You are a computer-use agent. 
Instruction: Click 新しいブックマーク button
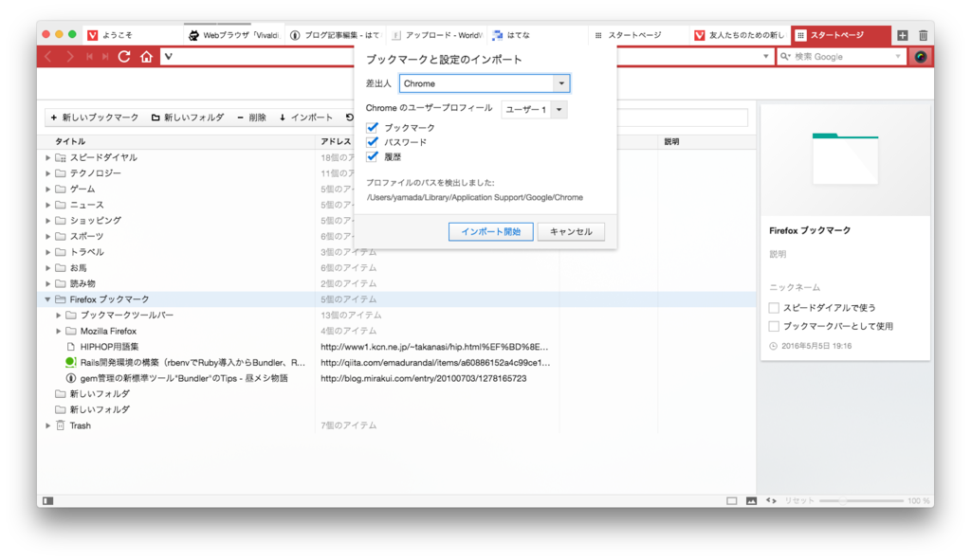pos(95,117)
